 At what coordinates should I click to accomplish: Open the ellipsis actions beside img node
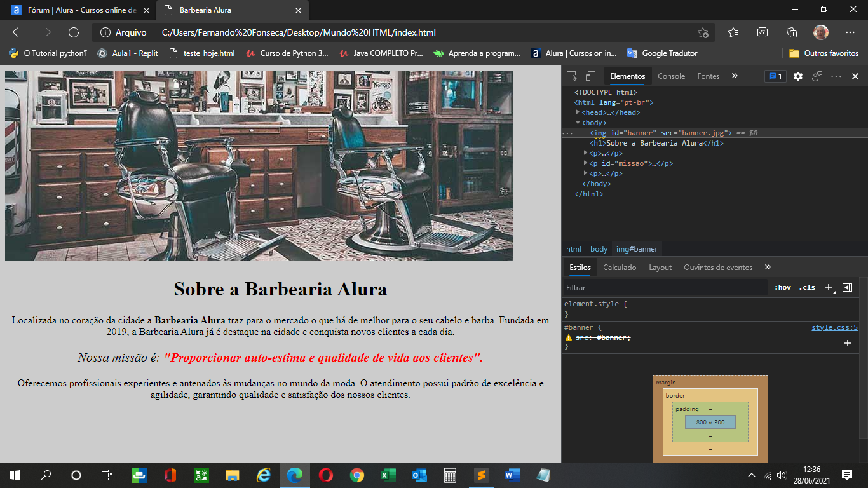coord(567,133)
